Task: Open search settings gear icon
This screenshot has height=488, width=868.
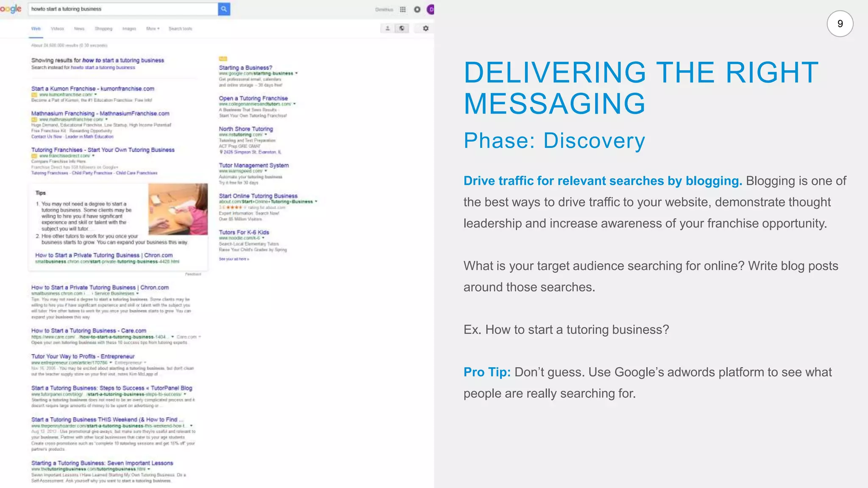Action: pos(426,28)
